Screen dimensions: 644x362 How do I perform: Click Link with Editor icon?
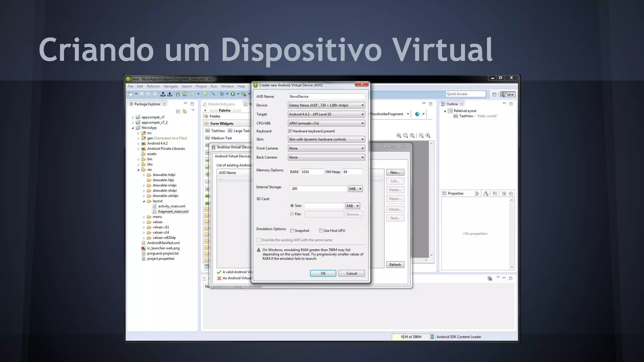coord(185,112)
